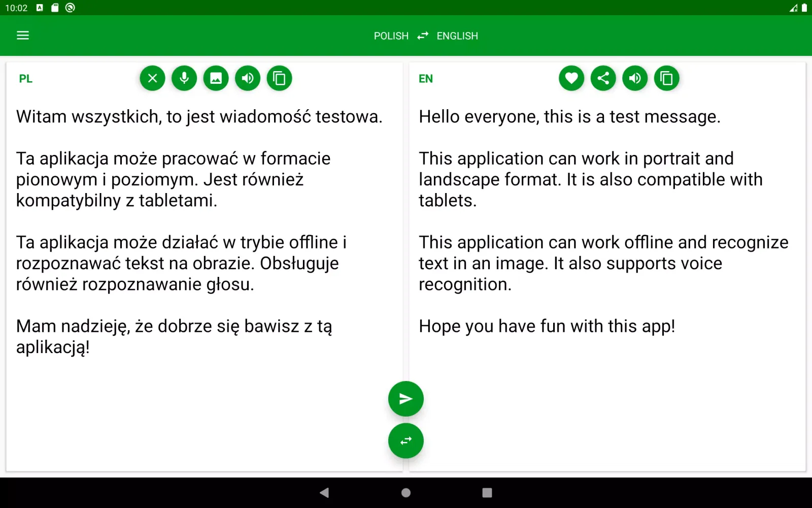Send the text for translation
This screenshot has width=812, height=508.
[405, 398]
